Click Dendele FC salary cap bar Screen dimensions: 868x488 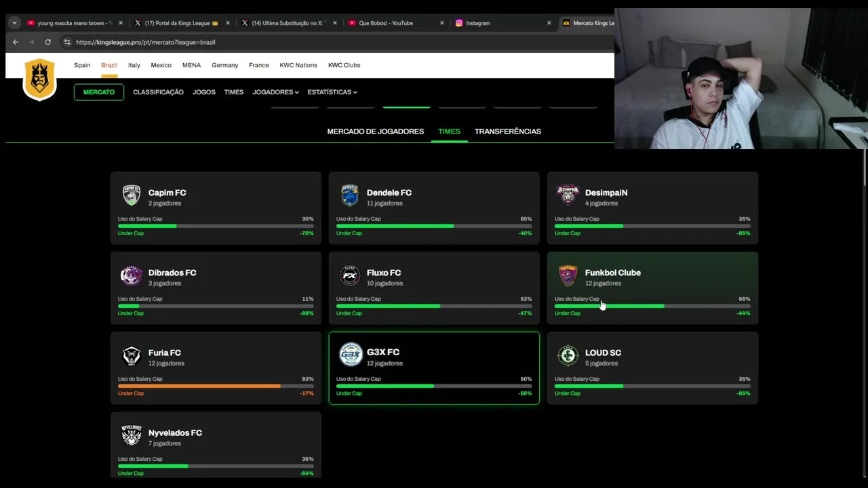[x=434, y=226]
